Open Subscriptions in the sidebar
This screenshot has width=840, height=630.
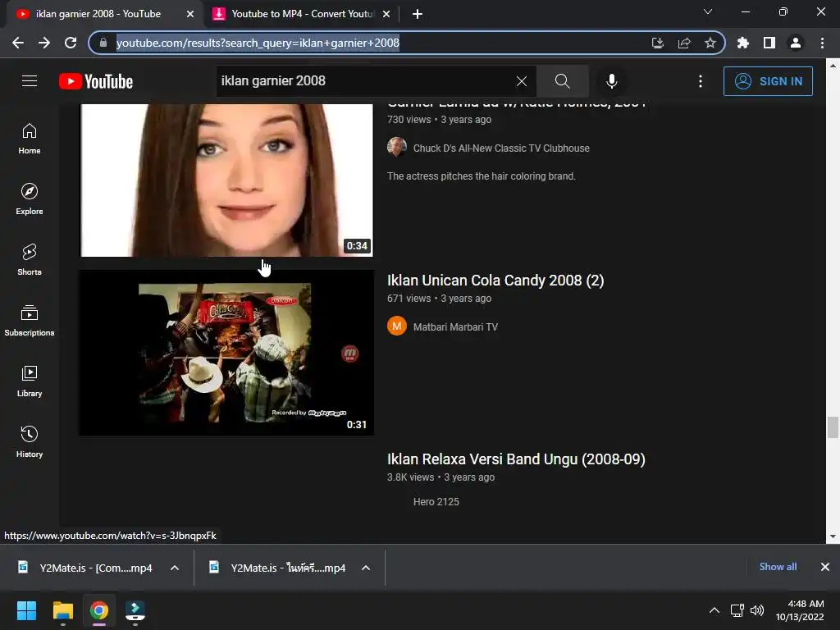(30, 321)
